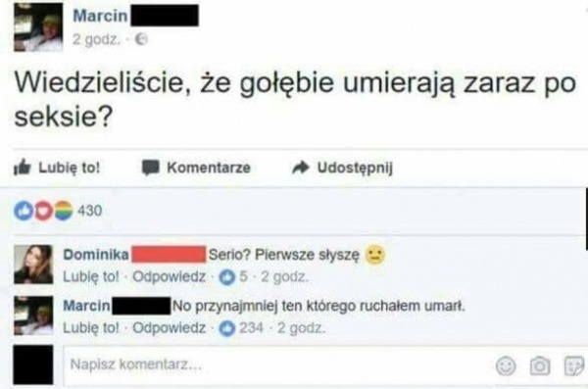Image resolution: width=588 pixels, height=389 pixels.
Task: Click the like count icon on Dominika's comment
Action: click(x=227, y=277)
